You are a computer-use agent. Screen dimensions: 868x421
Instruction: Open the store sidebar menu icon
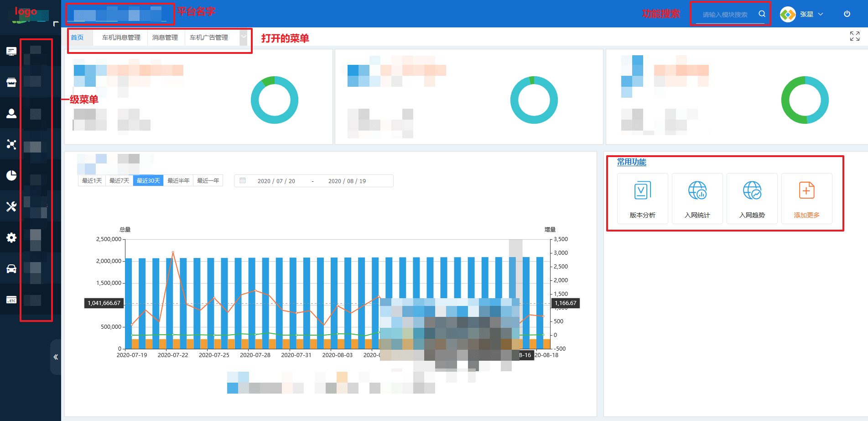[11, 82]
